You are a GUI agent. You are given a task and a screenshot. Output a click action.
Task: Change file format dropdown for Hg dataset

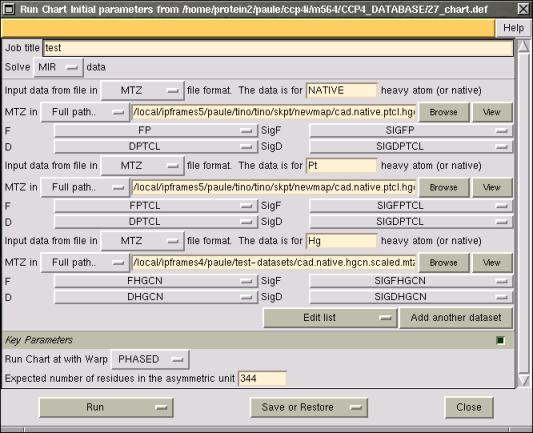point(142,241)
